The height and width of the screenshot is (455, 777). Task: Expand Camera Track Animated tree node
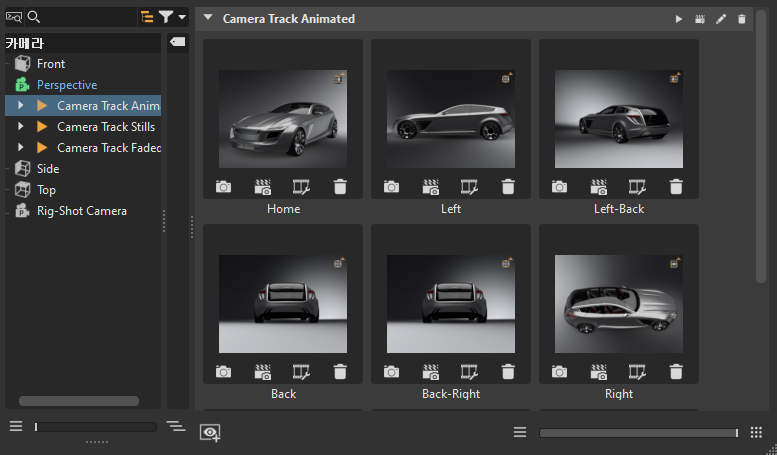point(20,106)
